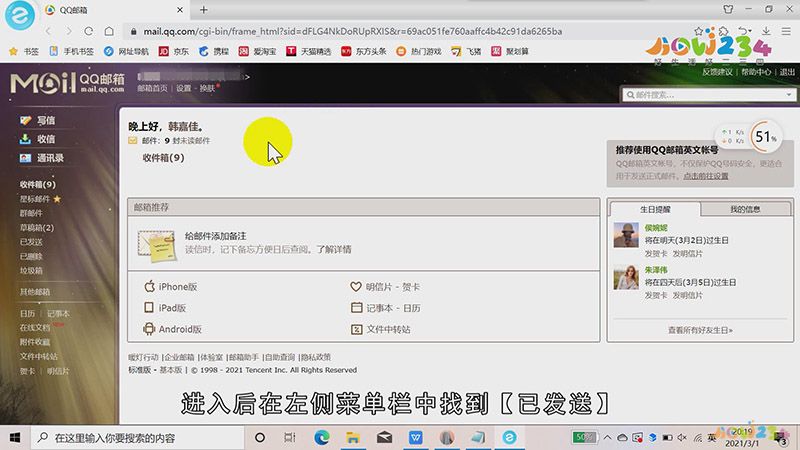Click the 基本版 footer link
The image size is (800, 450).
coord(171,370)
